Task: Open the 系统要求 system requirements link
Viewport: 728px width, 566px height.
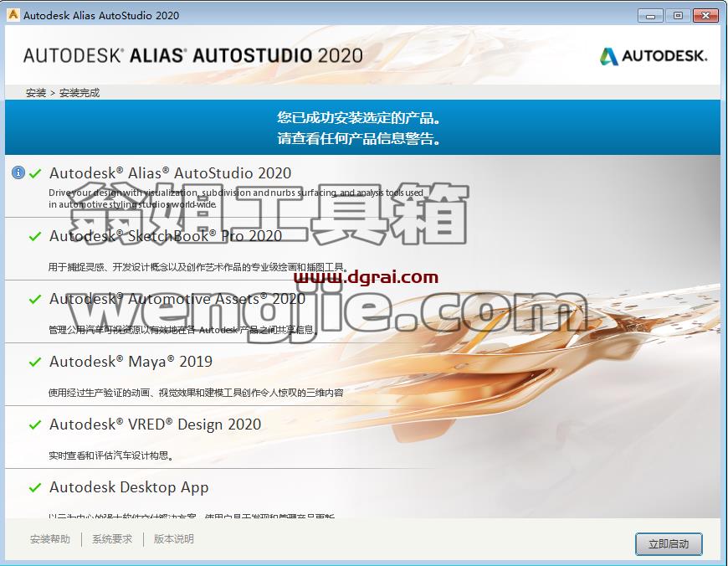Action: point(112,539)
